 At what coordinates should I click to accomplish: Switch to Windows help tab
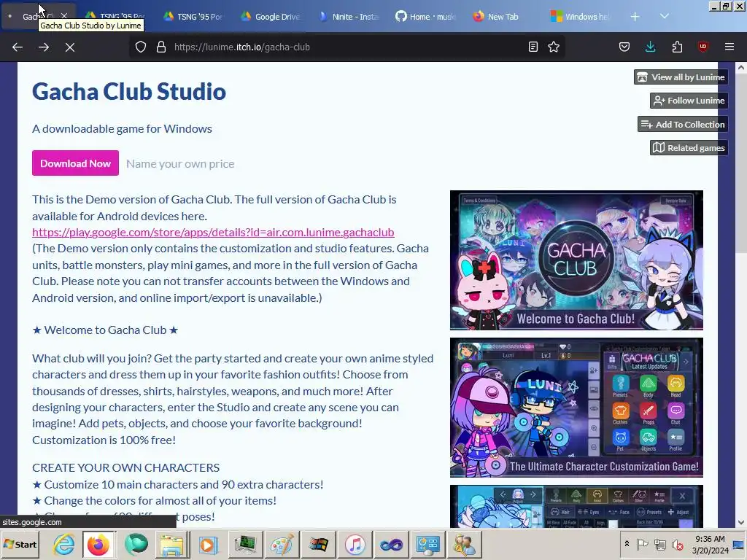click(581, 17)
